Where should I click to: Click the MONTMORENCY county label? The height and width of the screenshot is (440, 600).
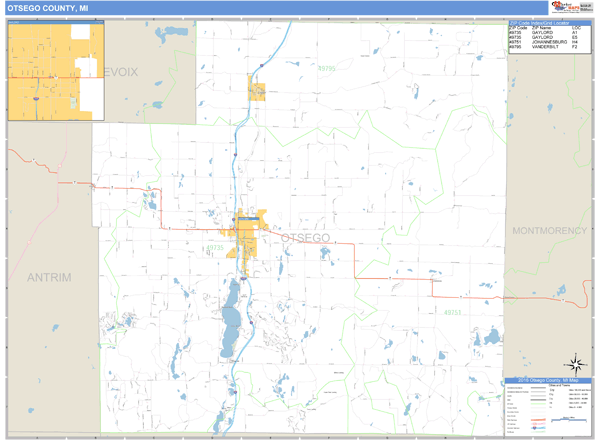tap(550, 231)
